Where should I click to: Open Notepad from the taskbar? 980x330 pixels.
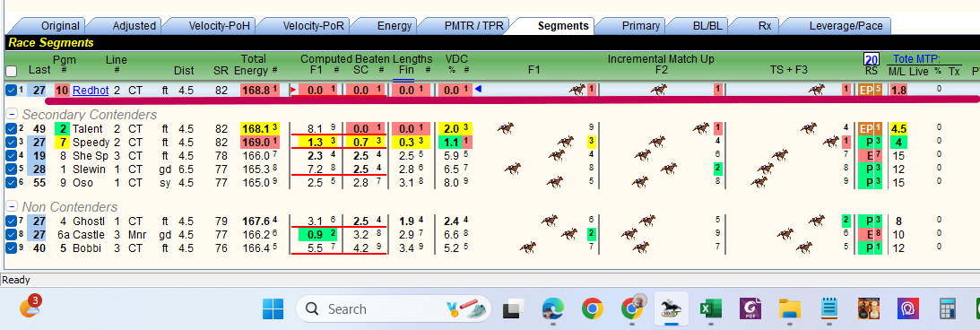pos(829,308)
